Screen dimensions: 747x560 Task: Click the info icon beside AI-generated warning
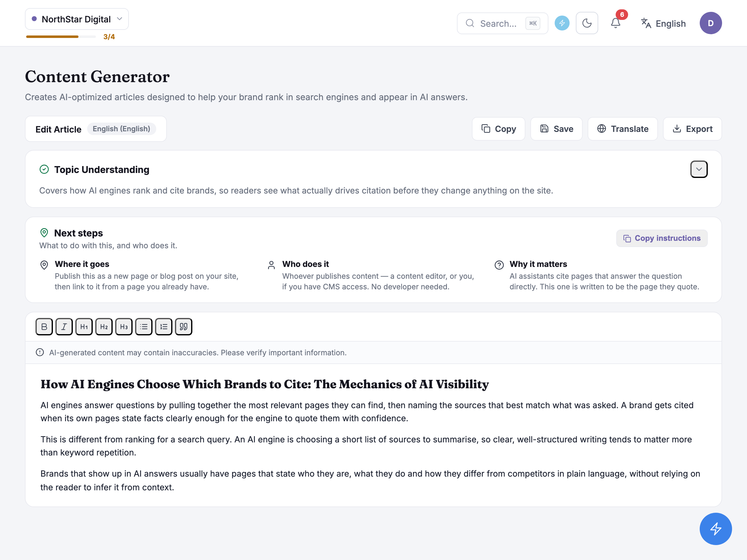[40, 352]
